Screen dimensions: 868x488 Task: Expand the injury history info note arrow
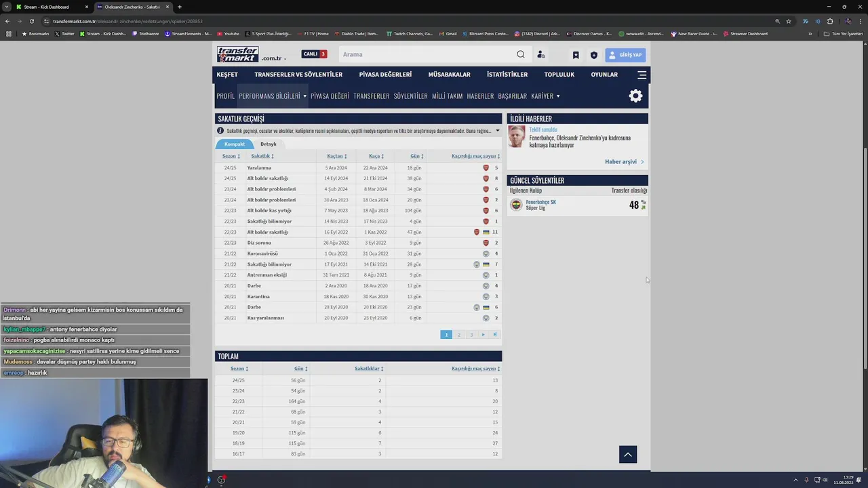(x=497, y=131)
